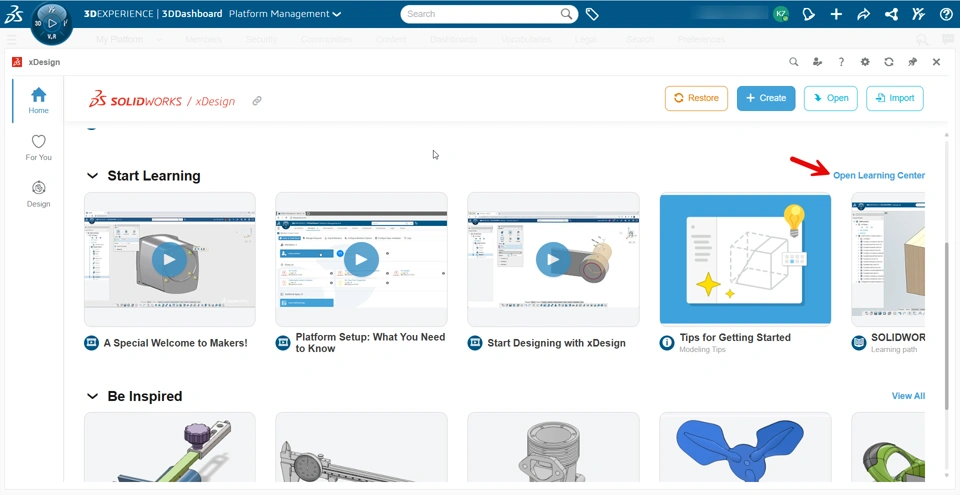Close the xDesign widget
Image resolution: width=960 pixels, height=495 pixels.
click(x=936, y=62)
